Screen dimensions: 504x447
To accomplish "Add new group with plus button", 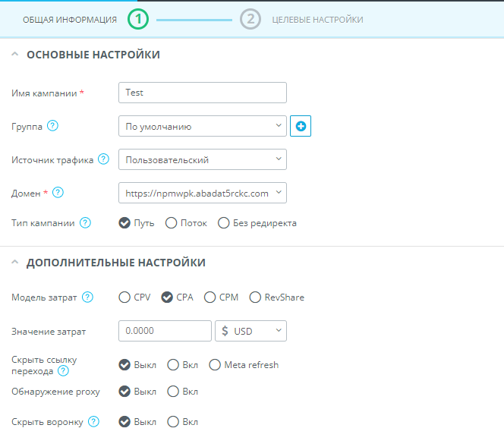I will (x=301, y=127).
